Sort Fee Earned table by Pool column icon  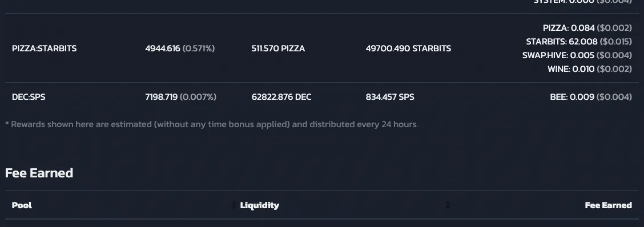(x=234, y=205)
